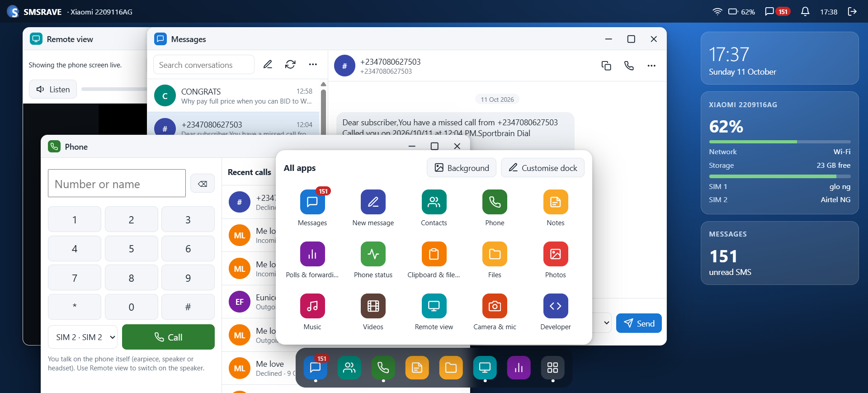
Task: Open the Developer app icon
Action: pos(556,306)
